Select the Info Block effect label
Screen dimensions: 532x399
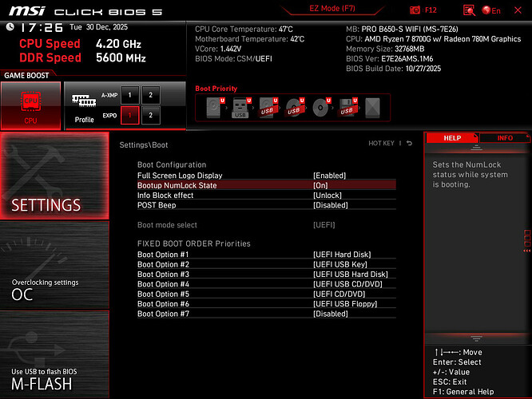tap(165, 196)
